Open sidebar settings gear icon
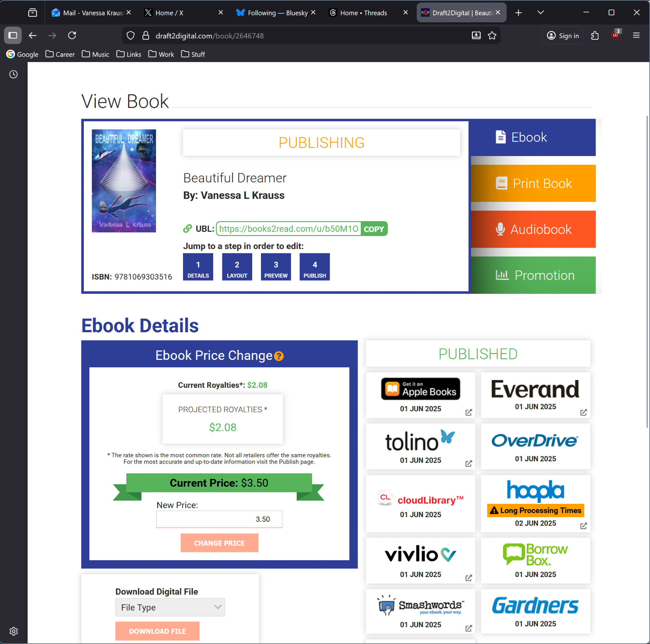Image resolution: width=650 pixels, height=644 pixels. click(x=13, y=631)
